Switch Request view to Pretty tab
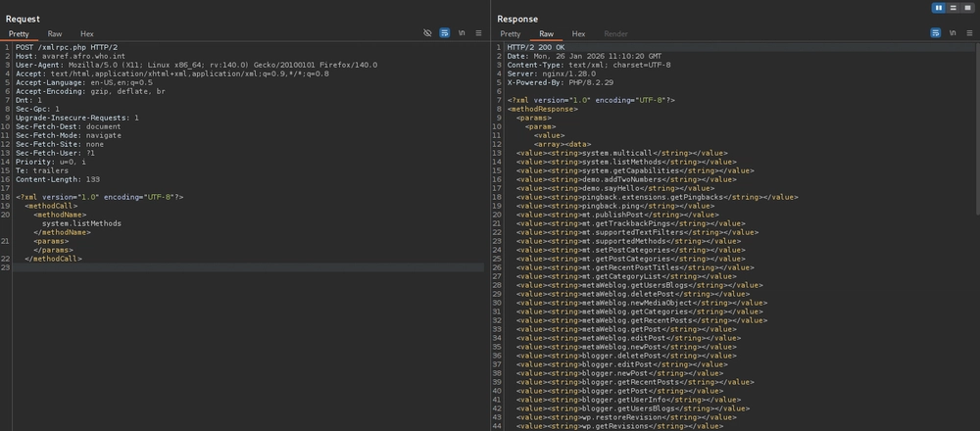The image size is (980, 431). click(x=19, y=33)
